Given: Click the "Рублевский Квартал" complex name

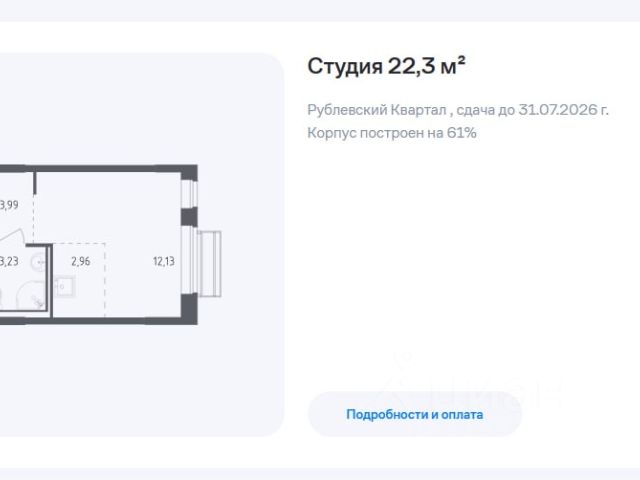Looking at the screenshot, I should pyautogui.click(x=377, y=110).
